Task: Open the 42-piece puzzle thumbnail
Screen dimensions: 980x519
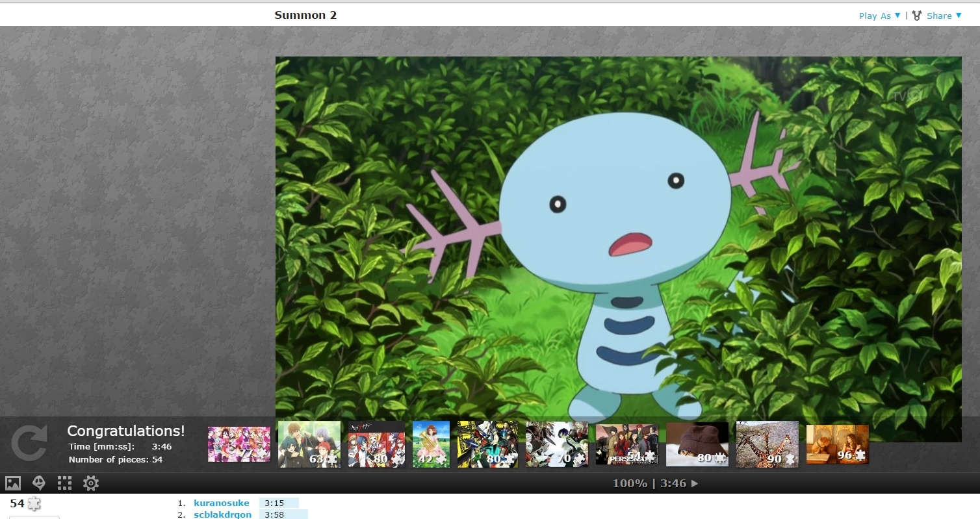Action: pos(431,444)
